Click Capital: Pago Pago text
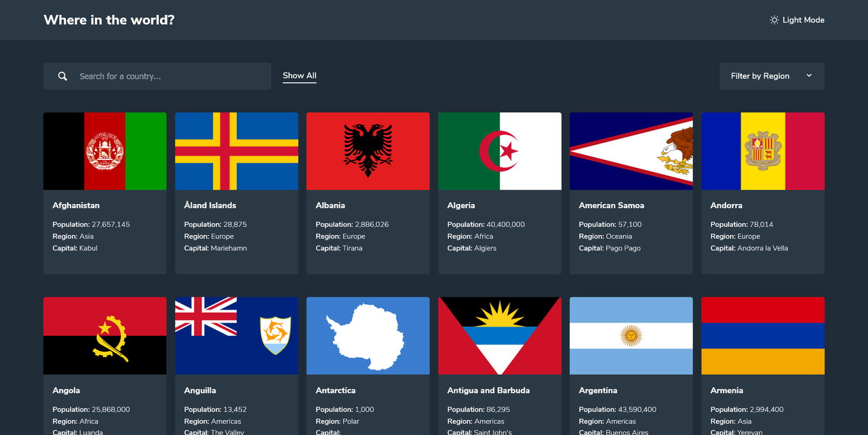This screenshot has height=435, width=868. pos(610,248)
